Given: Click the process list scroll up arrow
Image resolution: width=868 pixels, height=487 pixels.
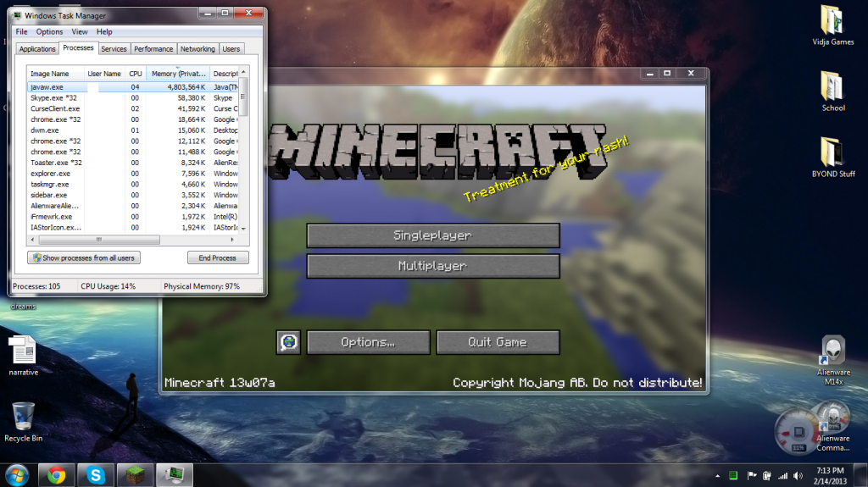Looking at the screenshot, I should [243, 72].
